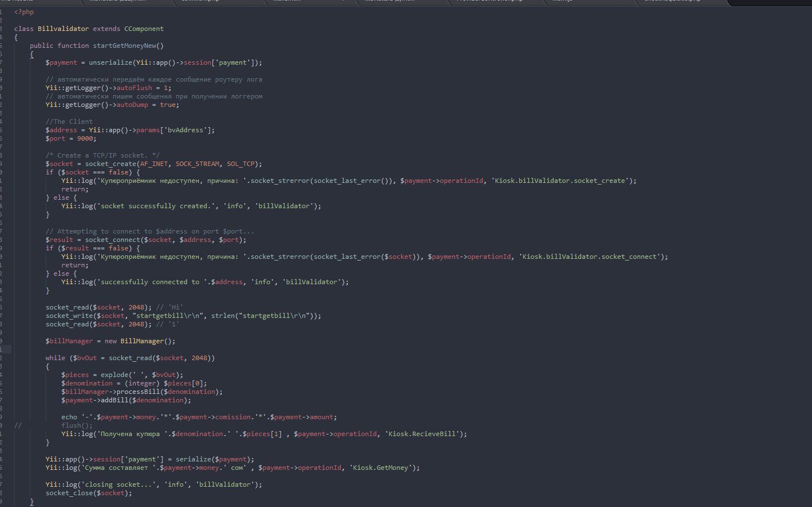This screenshot has width=812, height=507.
Task: Click the 'echo' keyword
Action: tap(69, 417)
